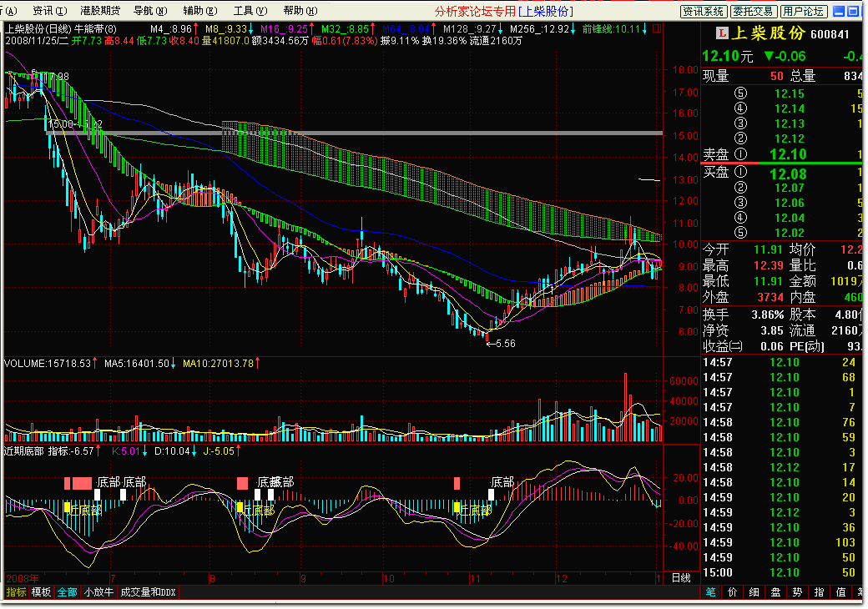Select the 成交量和DDX indicator tab
868x609 pixels.
[148, 592]
